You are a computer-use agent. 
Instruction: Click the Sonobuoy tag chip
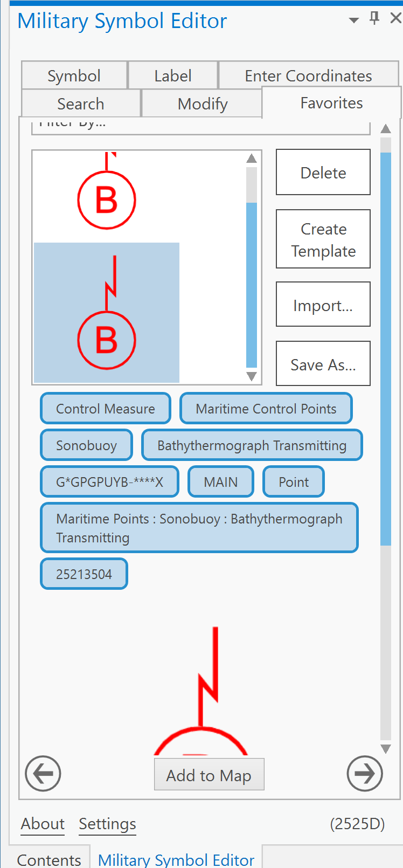pyautogui.click(x=86, y=445)
